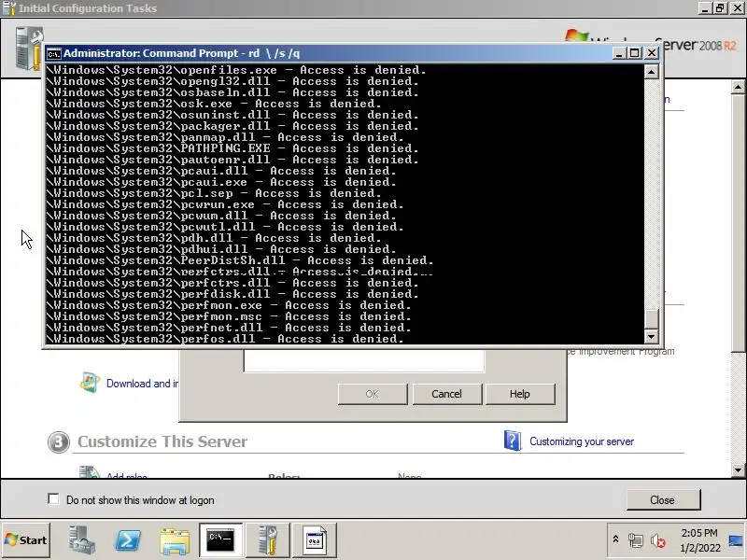The width and height of the screenshot is (747, 560).
Task: Click the Close button of Initial Configuration Tasks
Action: point(663,499)
